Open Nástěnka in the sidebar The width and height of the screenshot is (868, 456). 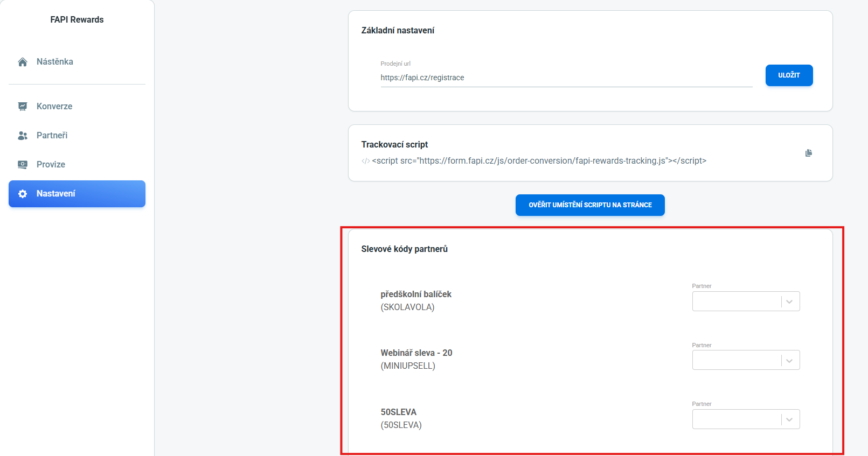77,62
